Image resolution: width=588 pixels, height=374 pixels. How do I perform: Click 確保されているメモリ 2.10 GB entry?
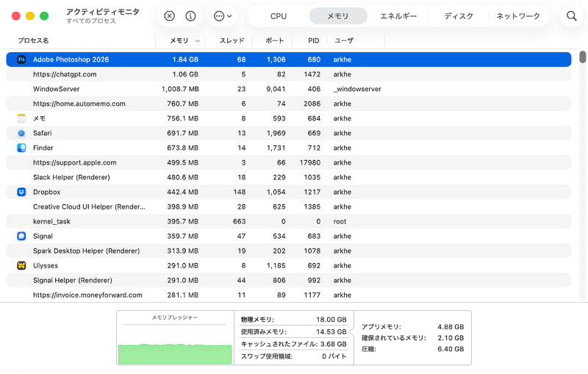tap(412, 338)
